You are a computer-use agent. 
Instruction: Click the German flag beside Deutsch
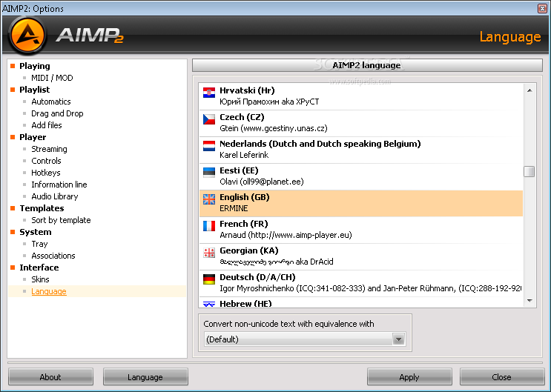coord(209,279)
